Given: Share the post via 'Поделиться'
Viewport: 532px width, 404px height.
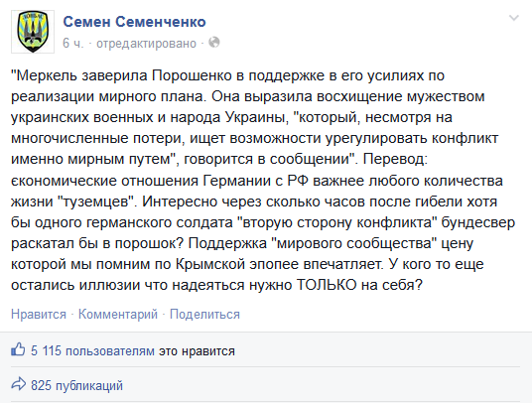Looking at the screenshot, I should click(204, 314).
